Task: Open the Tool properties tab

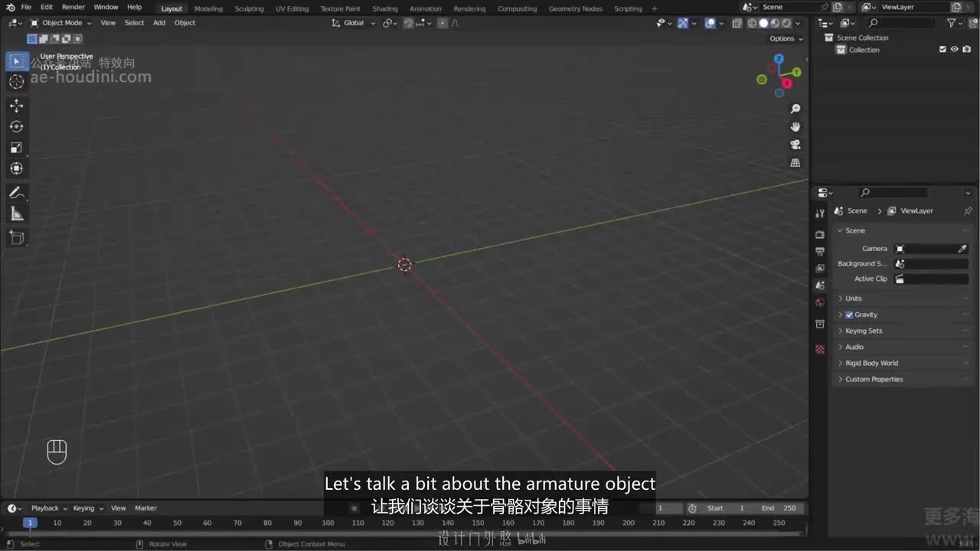Action: (x=820, y=214)
